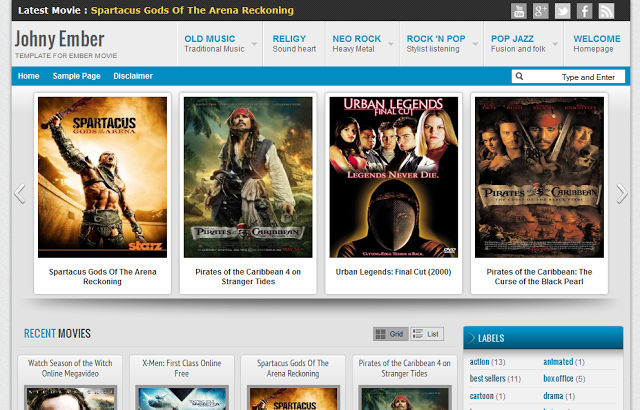The height and width of the screenshot is (410, 640).
Task: Expand the Neo Rock dropdown arrow
Action: tap(391, 44)
